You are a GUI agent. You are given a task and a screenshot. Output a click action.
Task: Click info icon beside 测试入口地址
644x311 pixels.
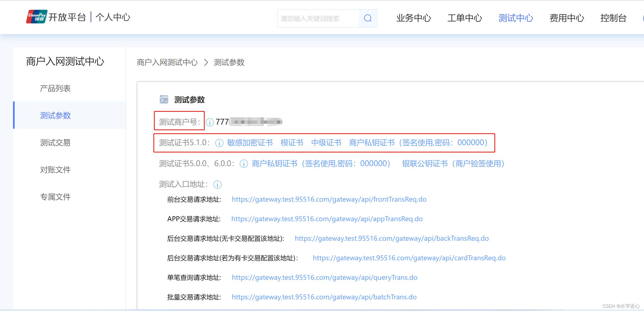coord(217,185)
